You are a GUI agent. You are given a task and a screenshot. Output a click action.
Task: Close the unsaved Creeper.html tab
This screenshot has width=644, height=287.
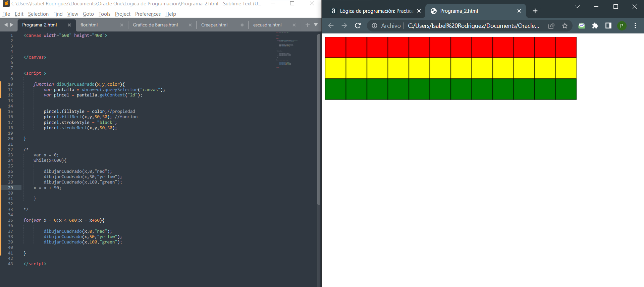tap(242, 25)
